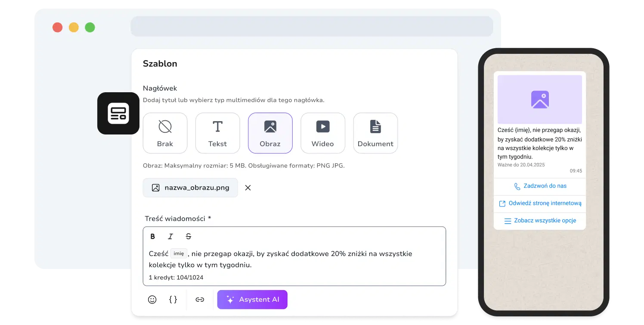The width and height of the screenshot is (644, 325).
Task: Tap the image placeholder in phone preview
Action: (x=540, y=100)
